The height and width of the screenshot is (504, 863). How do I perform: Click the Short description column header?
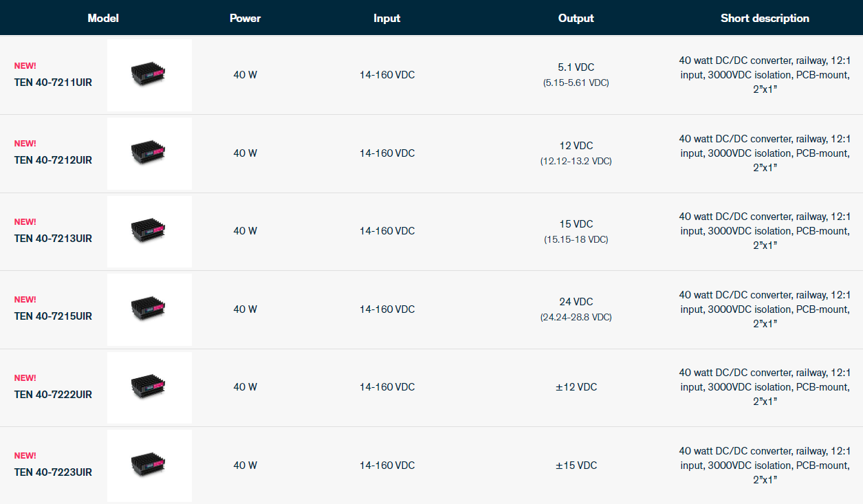click(x=765, y=18)
